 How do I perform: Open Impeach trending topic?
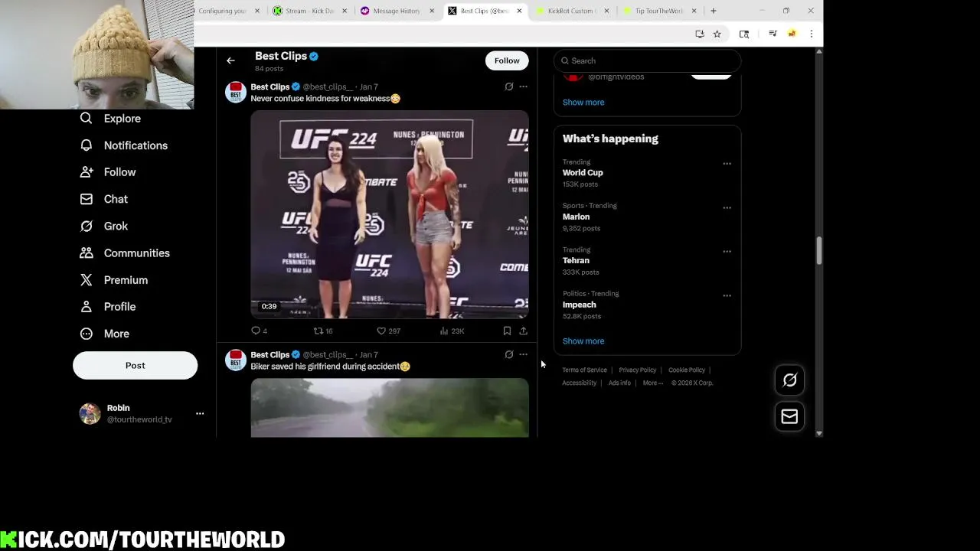click(x=580, y=305)
